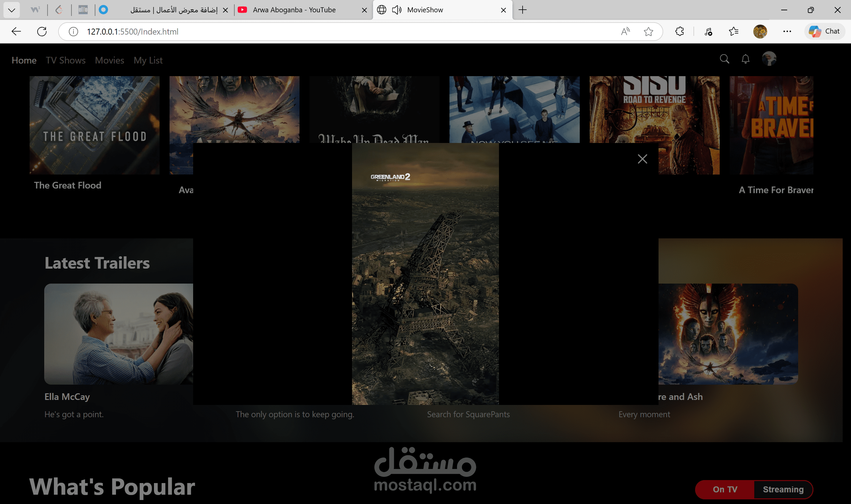Screen dimensions: 851x504
Task: View site information icon in address bar
Action: click(73, 32)
